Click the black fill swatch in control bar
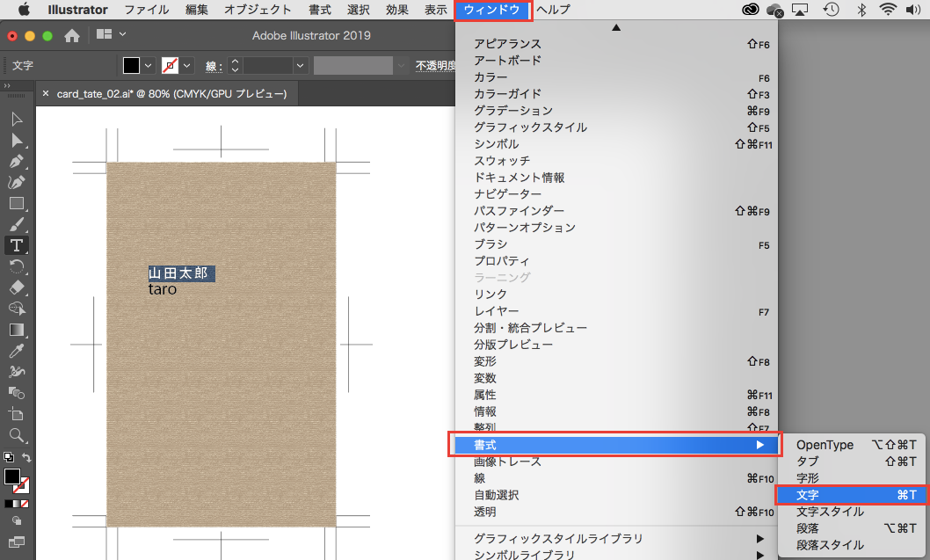The width and height of the screenshot is (930, 560). click(x=131, y=66)
